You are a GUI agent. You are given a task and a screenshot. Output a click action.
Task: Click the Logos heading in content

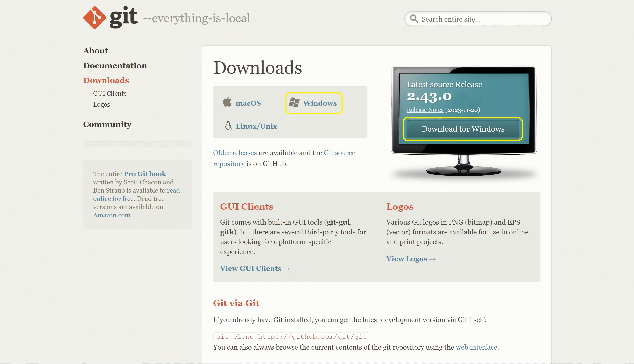(x=400, y=207)
